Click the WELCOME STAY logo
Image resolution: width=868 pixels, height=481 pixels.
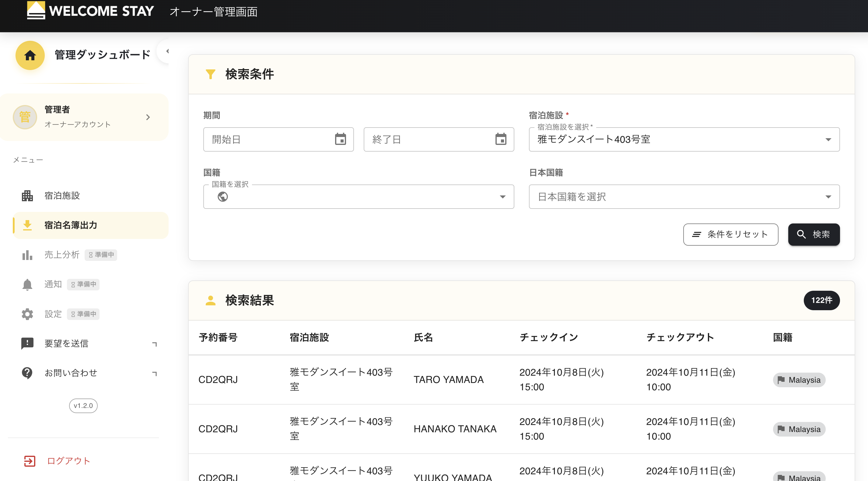pos(91,11)
